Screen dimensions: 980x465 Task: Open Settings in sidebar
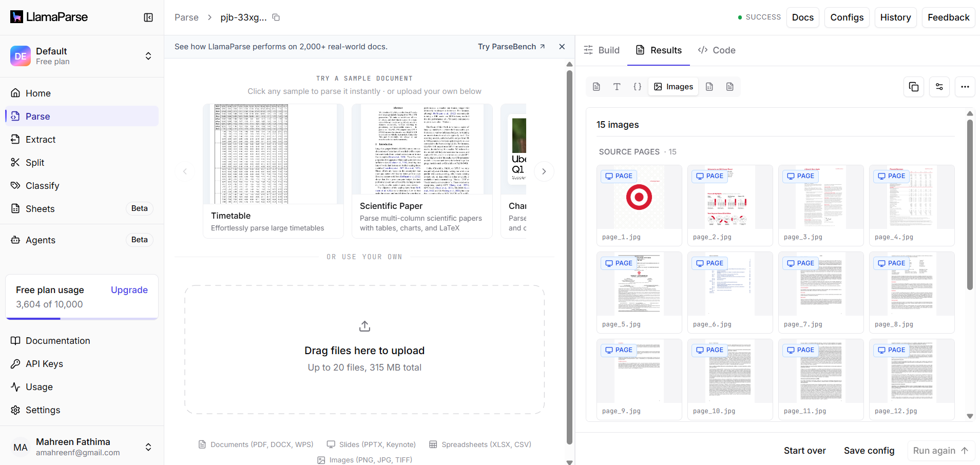pyautogui.click(x=82, y=410)
